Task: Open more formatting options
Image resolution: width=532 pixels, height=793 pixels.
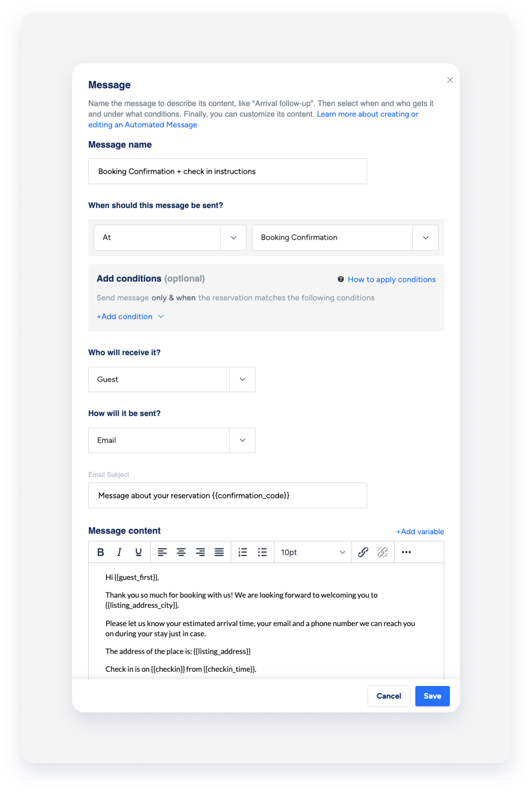Action: click(x=406, y=552)
